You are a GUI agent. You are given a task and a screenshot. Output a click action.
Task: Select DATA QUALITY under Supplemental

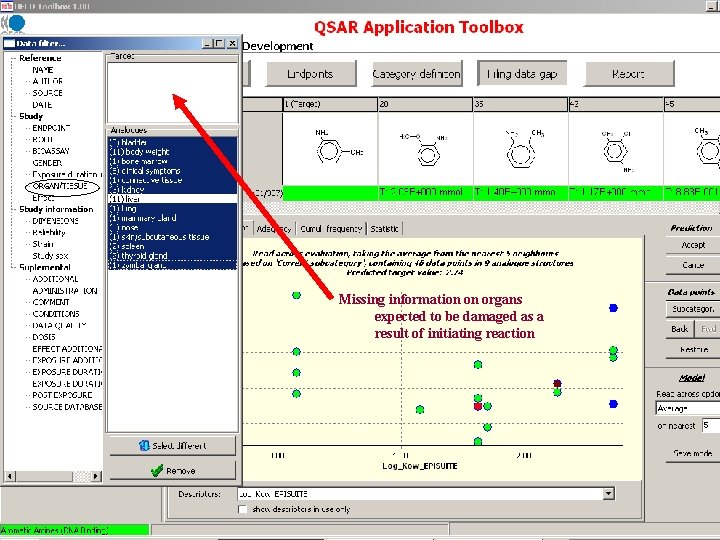[59, 326]
